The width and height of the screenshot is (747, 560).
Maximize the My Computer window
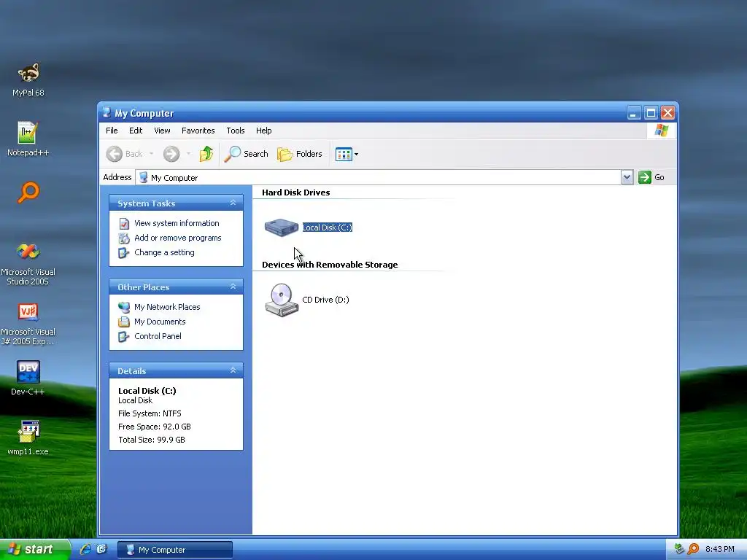651,113
